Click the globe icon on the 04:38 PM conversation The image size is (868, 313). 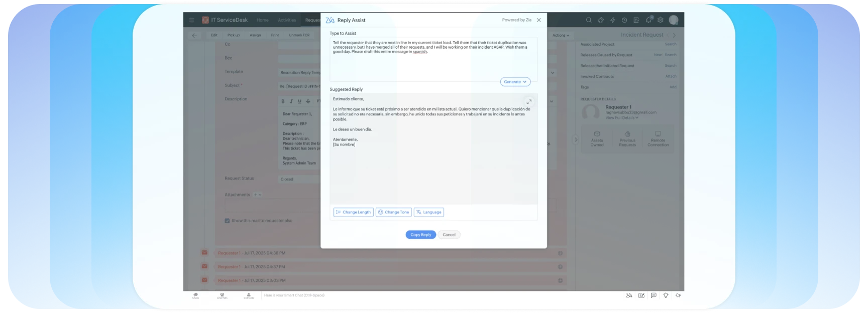point(560,253)
